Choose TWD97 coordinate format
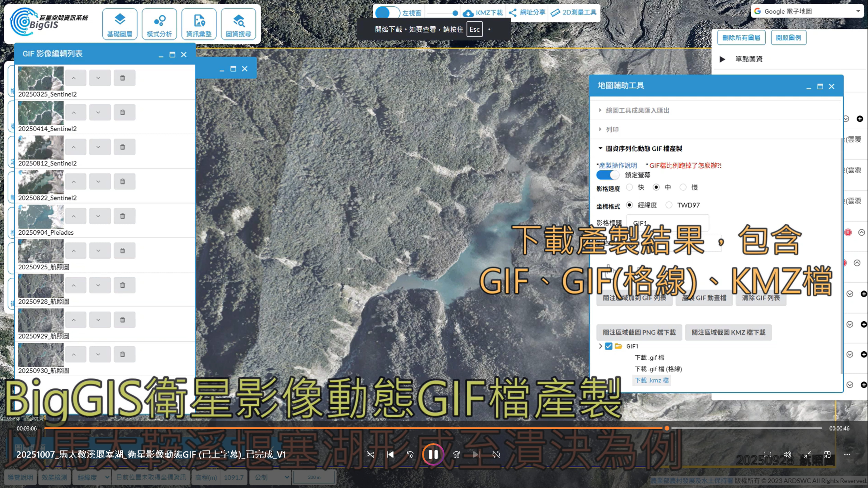868x488 pixels. tap(669, 205)
